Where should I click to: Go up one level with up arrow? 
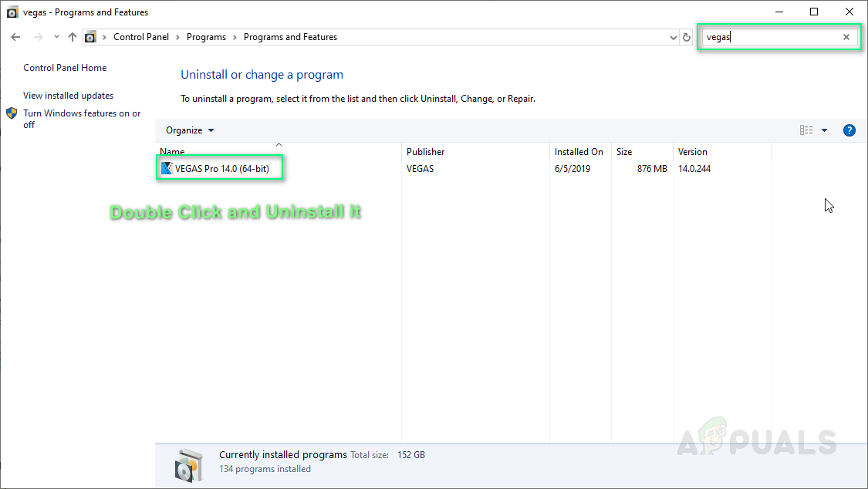(x=73, y=37)
